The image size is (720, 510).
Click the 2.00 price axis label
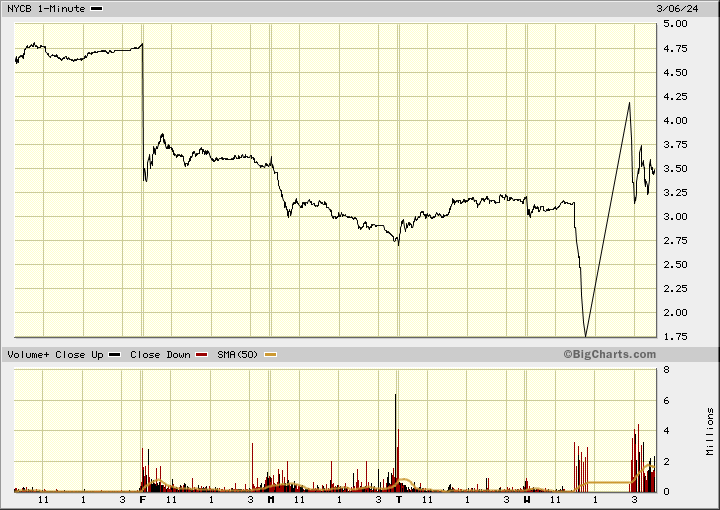[675, 313]
